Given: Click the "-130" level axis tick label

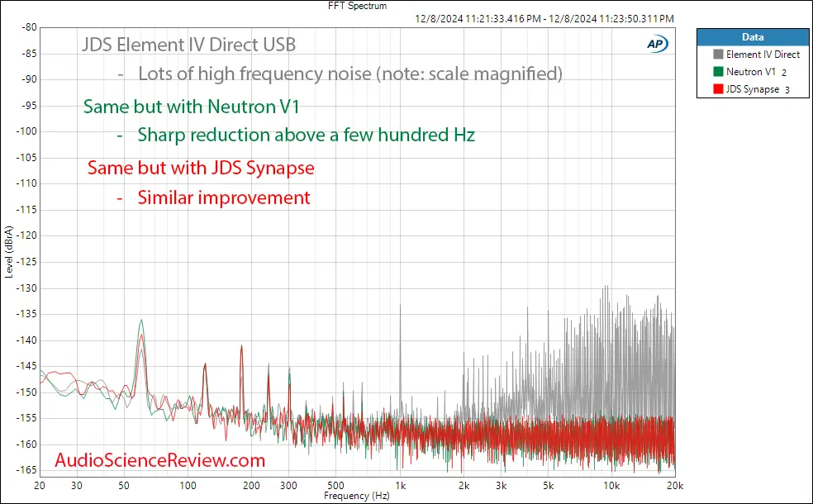Looking at the screenshot, I should click(26, 288).
